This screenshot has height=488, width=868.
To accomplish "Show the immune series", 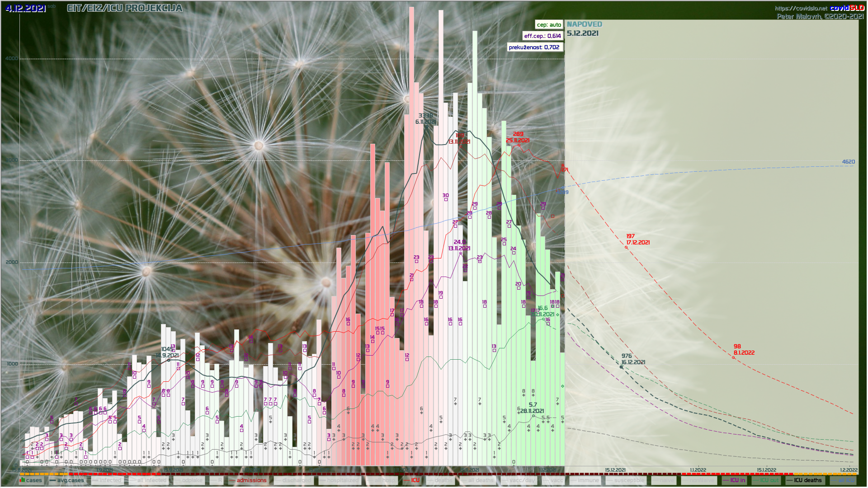I will (x=585, y=480).
